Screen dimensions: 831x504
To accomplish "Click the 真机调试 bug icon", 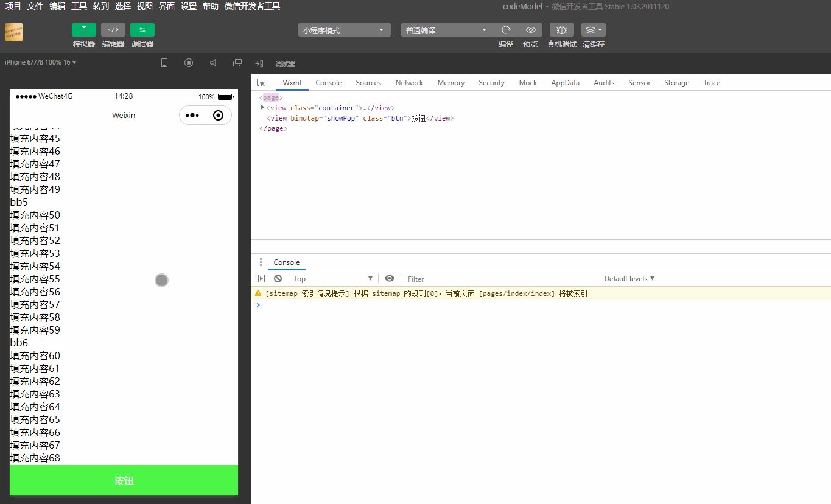I will point(562,30).
